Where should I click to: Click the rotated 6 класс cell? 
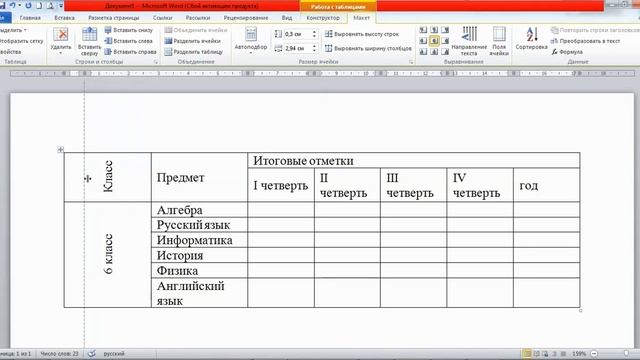click(x=108, y=254)
